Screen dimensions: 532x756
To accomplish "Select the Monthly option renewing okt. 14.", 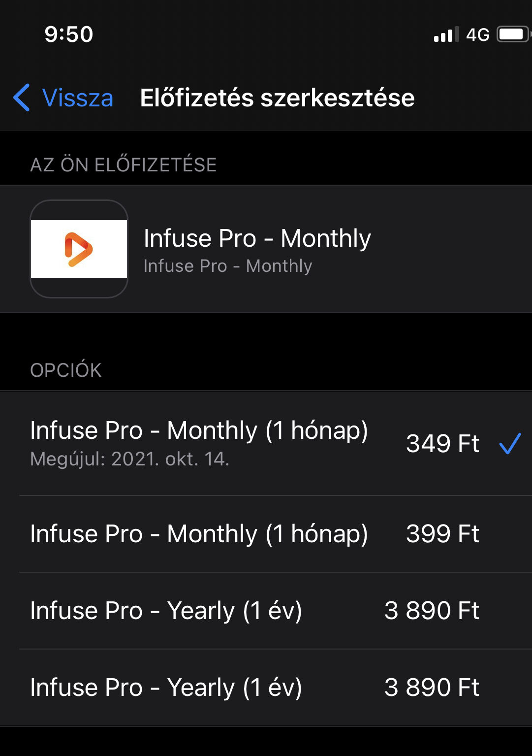I will coord(266,443).
